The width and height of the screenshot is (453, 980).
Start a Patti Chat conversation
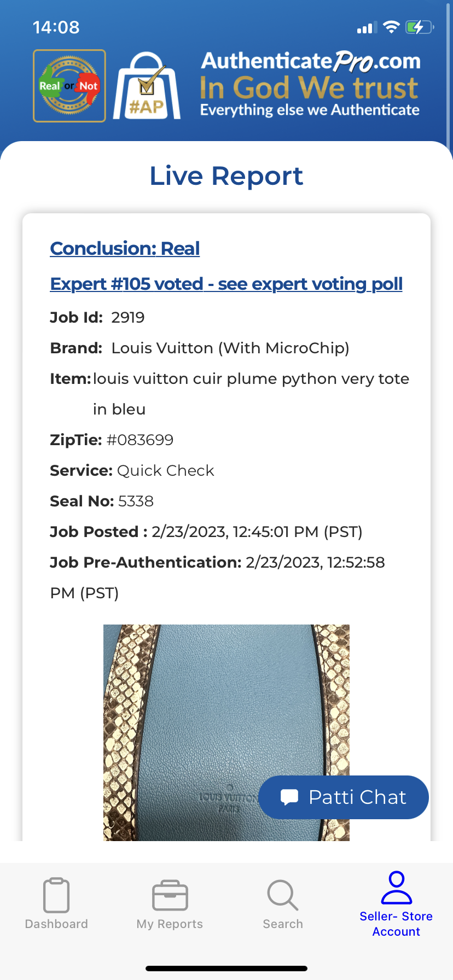[x=344, y=797]
